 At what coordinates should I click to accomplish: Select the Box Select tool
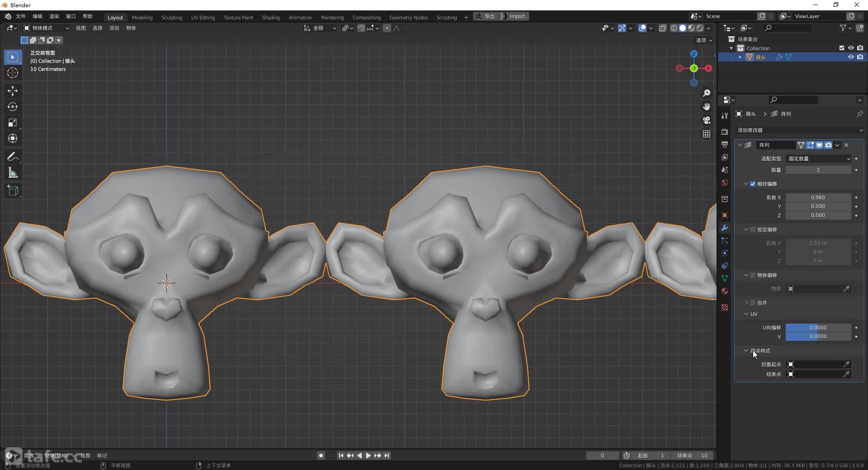tap(13, 57)
